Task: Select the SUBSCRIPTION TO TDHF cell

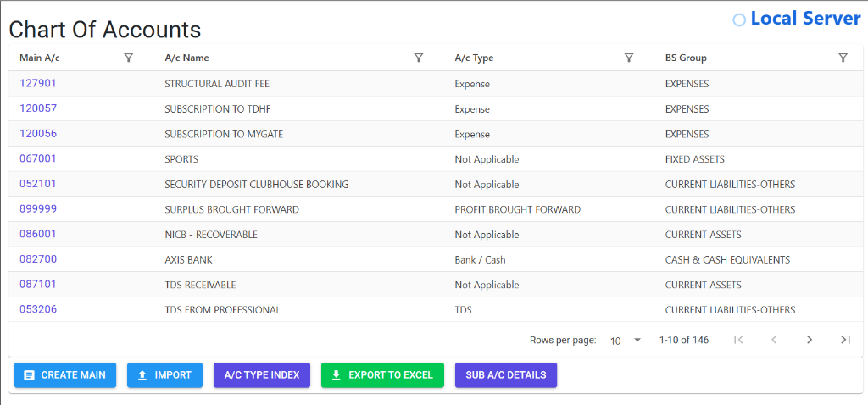Action: click(x=218, y=109)
